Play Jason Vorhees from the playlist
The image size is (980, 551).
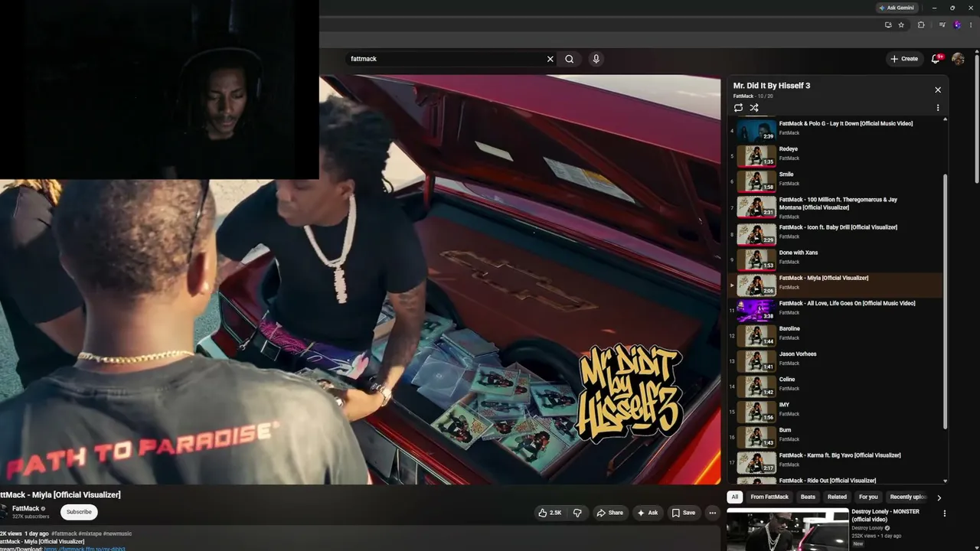click(x=835, y=360)
